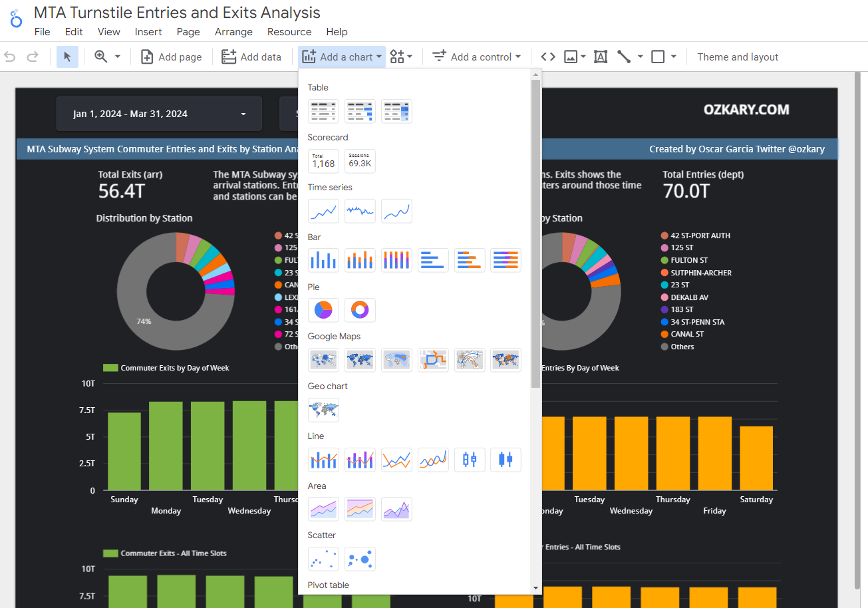Choose the combo chart icon under Line

point(324,460)
